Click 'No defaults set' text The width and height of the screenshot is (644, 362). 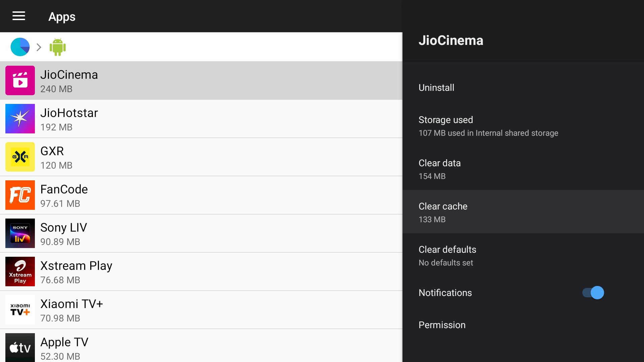446,263
